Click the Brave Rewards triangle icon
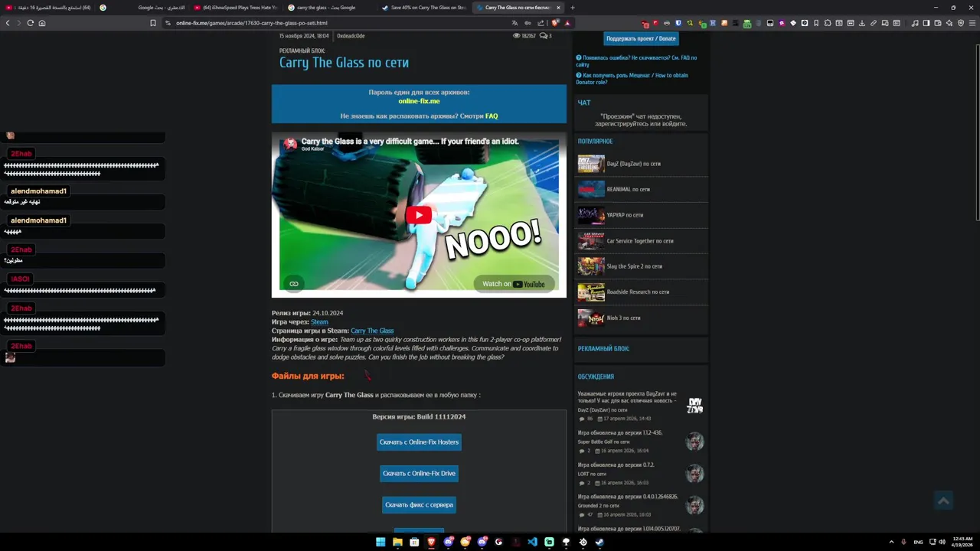980x551 pixels. (x=567, y=23)
